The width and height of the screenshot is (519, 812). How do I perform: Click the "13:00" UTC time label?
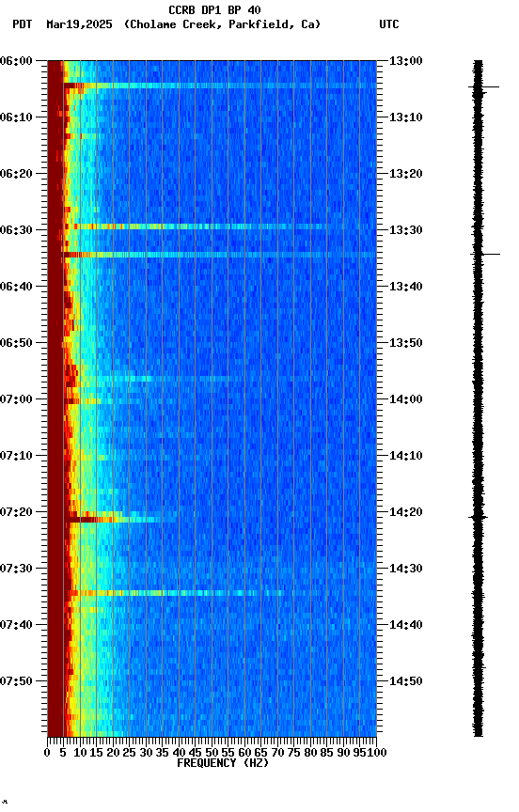(x=406, y=61)
